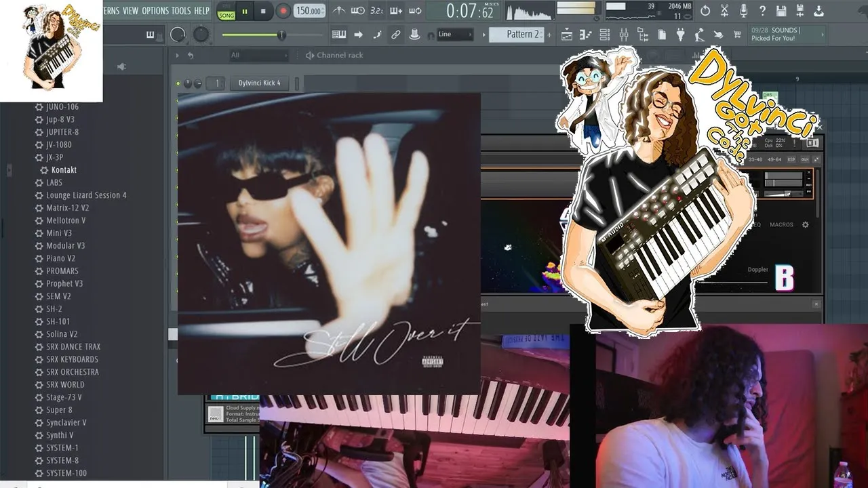Click the master volume knob
The image size is (868, 488).
coord(178,35)
